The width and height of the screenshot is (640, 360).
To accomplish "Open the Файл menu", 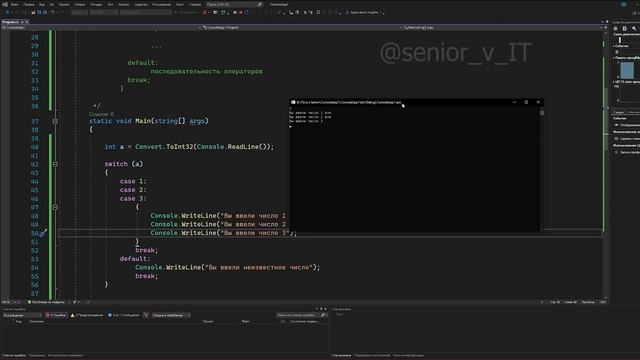I will tap(14, 4).
